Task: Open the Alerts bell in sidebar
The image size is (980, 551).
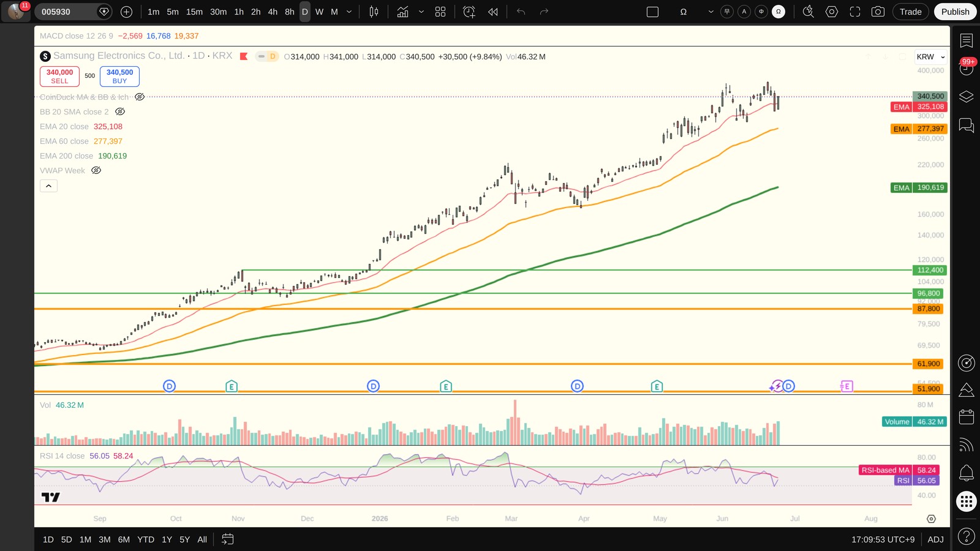Action: pyautogui.click(x=966, y=473)
